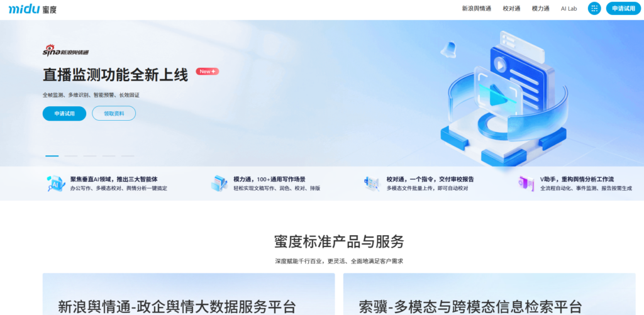
Task: Click the heading 蜜度标准产品与服务
Action: click(x=339, y=241)
